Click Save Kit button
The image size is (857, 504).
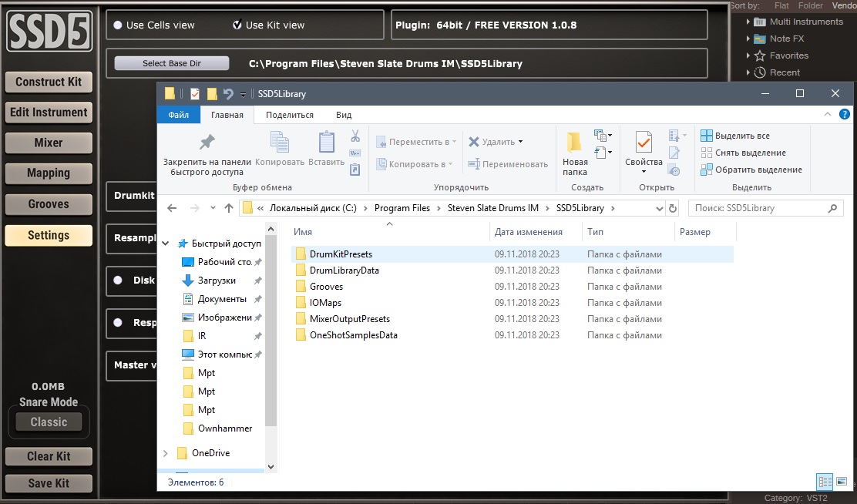(49, 484)
